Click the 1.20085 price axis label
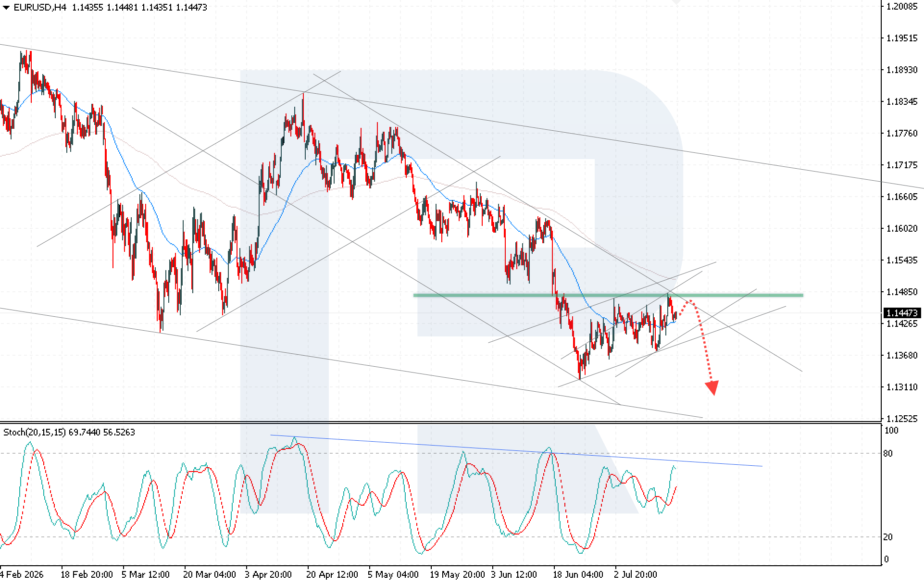The width and height of the screenshot is (924, 584). click(902, 6)
